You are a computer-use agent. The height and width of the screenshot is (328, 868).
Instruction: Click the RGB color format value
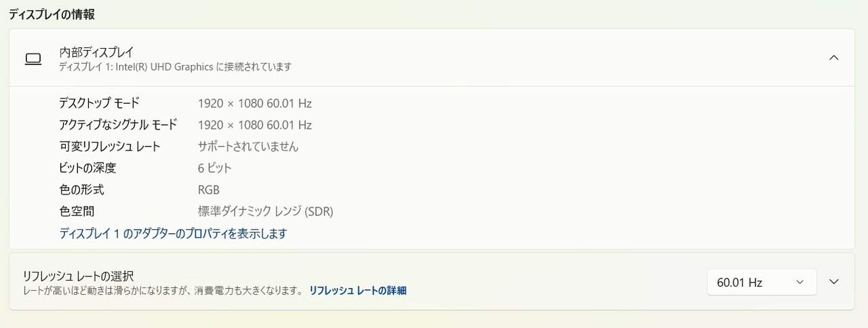(208, 190)
